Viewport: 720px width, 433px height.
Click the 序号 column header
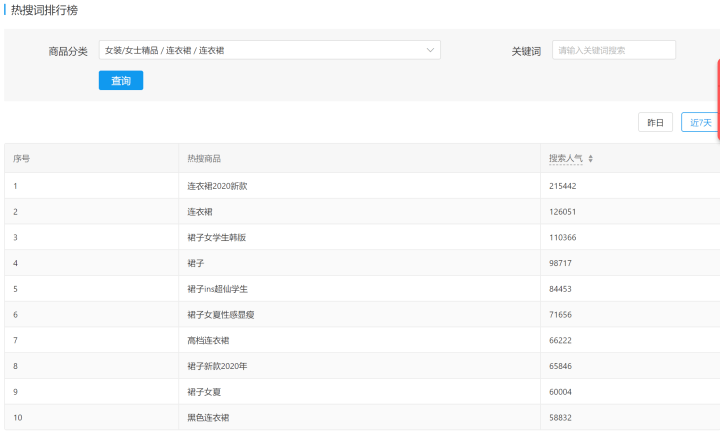coord(21,159)
